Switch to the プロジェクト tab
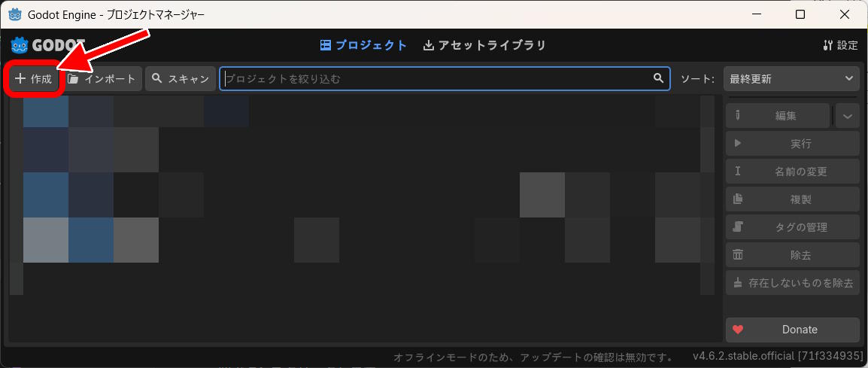This screenshot has height=368, width=868. click(364, 45)
